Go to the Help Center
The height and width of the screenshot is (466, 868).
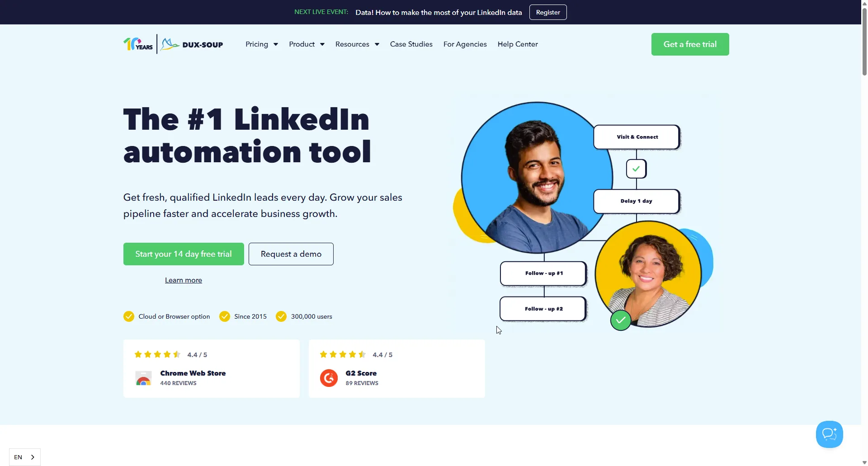518,44
